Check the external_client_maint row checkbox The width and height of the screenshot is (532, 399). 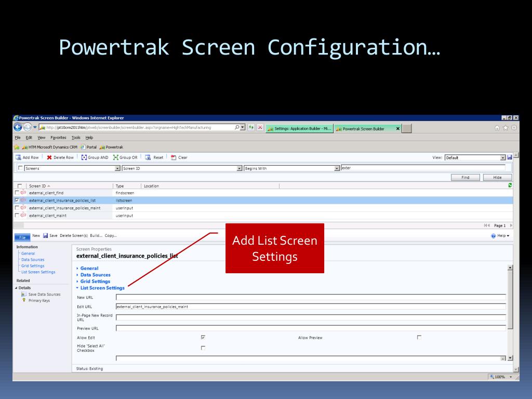pyautogui.click(x=17, y=215)
